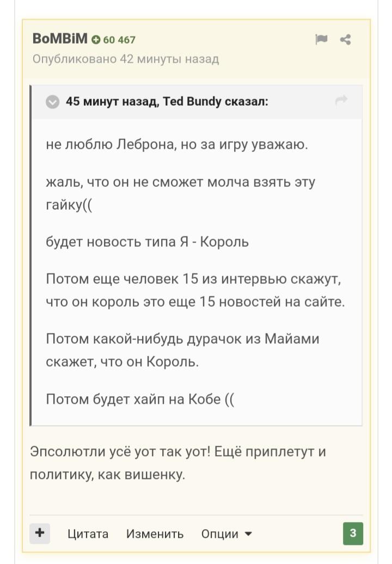392x564 pixels.
Task: View the green reactions count badge 3
Action: click(x=353, y=533)
